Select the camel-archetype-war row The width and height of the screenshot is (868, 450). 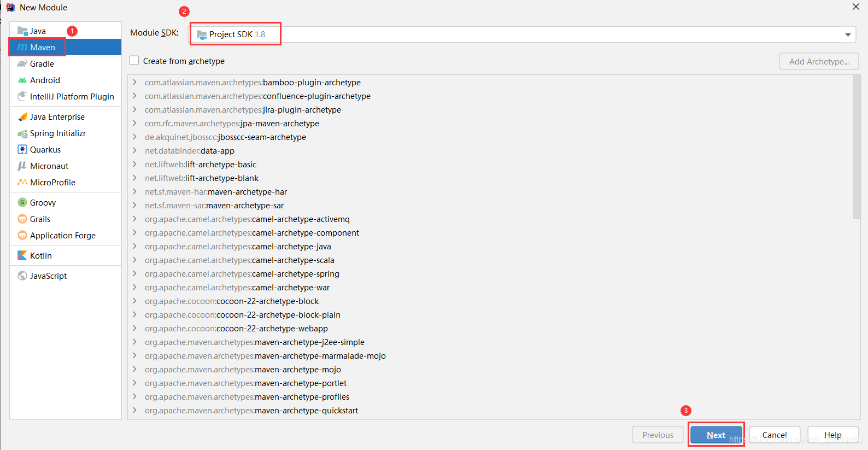pyautogui.click(x=490, y=288)
